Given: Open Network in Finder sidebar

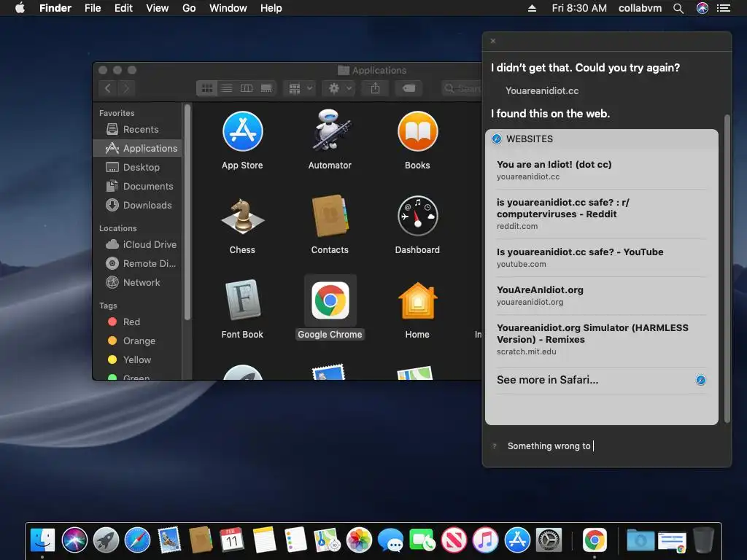Looking at the screenshot, I should pyautogui.click(x=137, y=282).
